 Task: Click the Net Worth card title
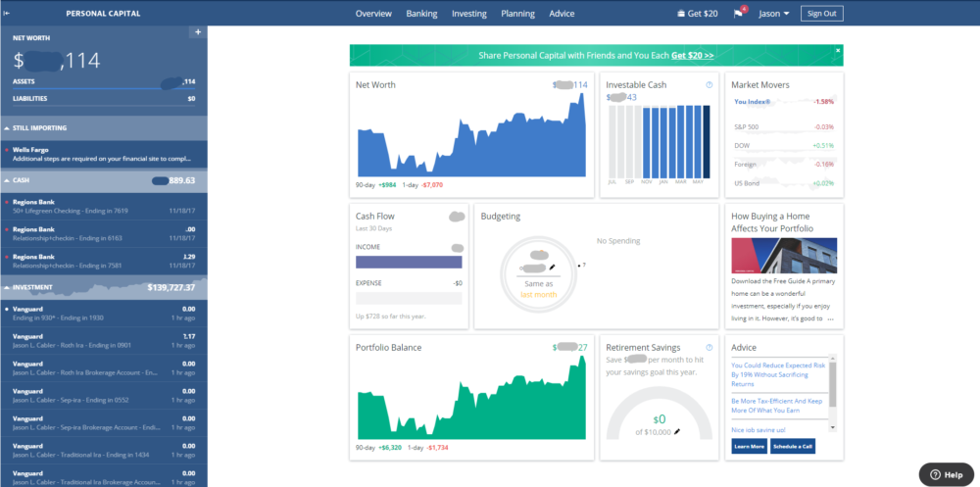[x=375, y=85]
